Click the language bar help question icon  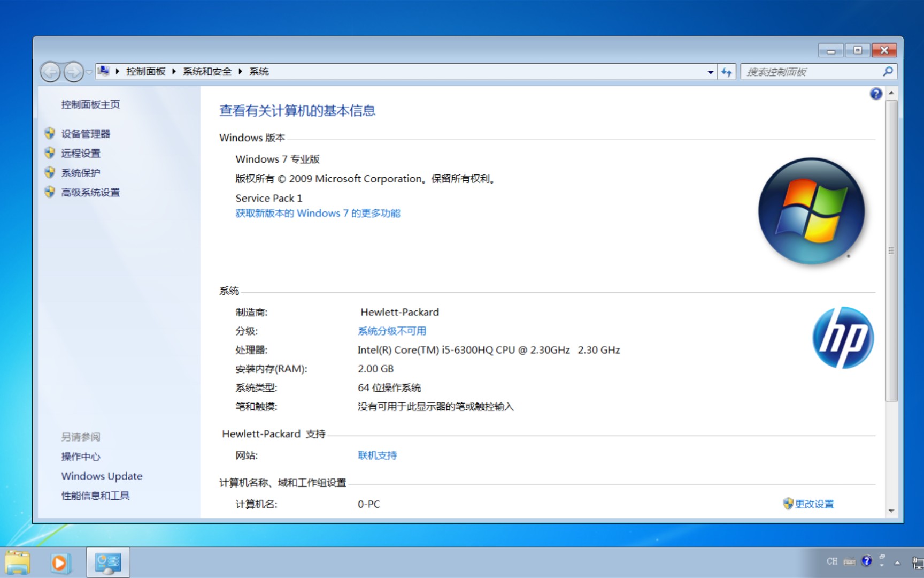point(867,561)
